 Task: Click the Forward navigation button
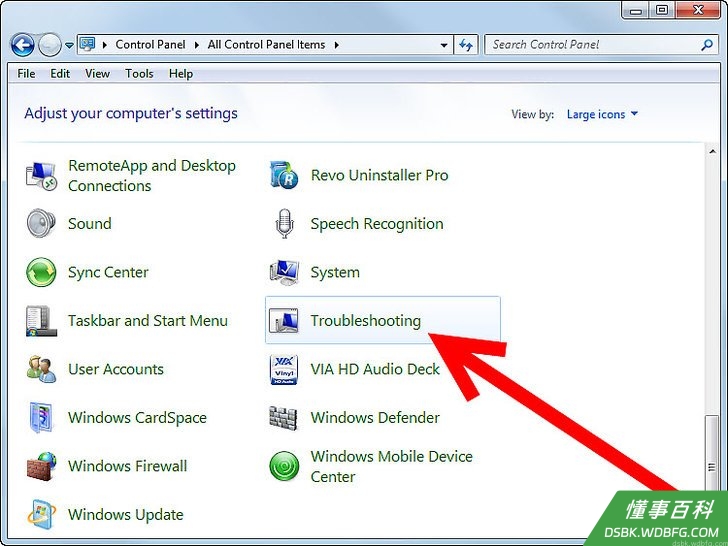(49, 45)
